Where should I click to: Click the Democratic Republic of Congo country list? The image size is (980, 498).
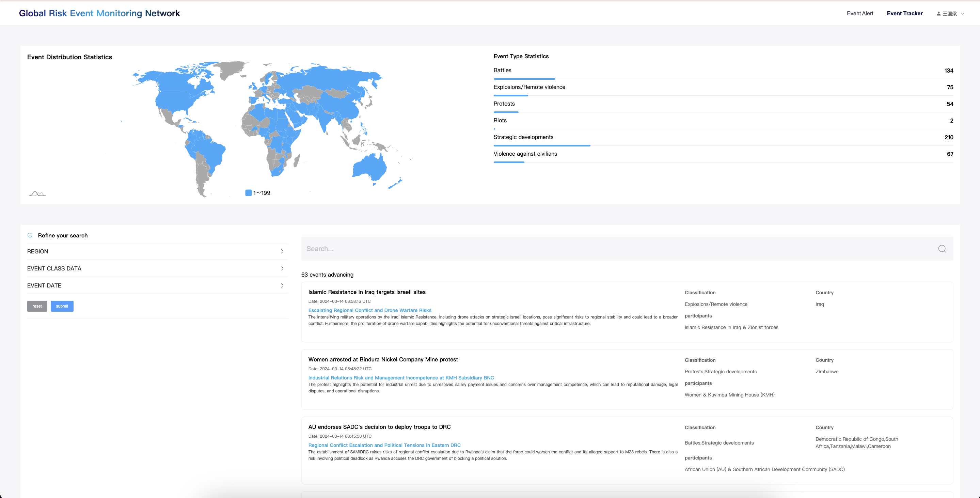[x=856, y=443]
